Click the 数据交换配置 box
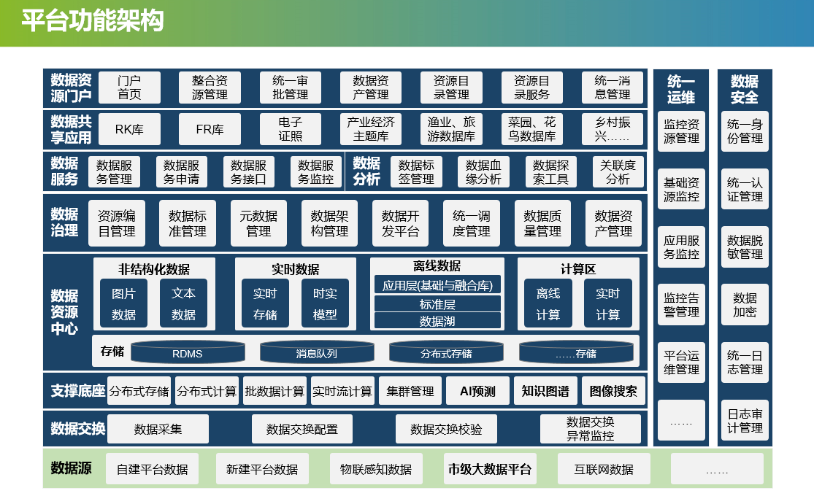This screenshot has height=504, width=814. [302, 429]
